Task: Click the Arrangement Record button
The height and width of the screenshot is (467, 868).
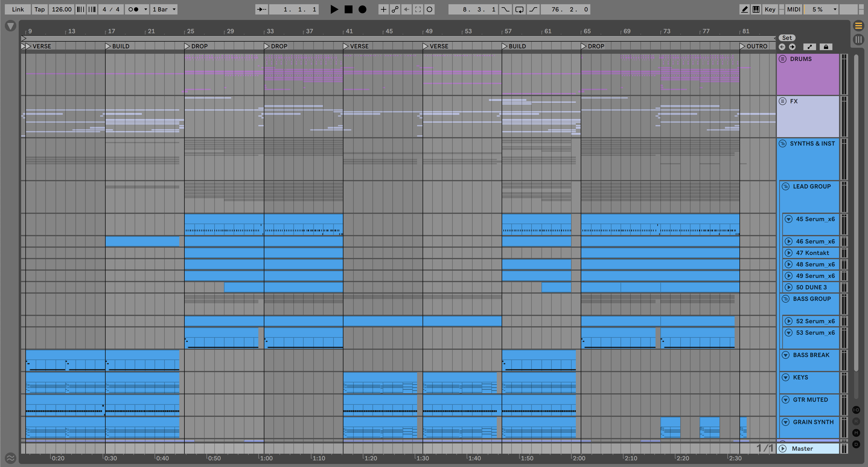Action: [362, 9]
